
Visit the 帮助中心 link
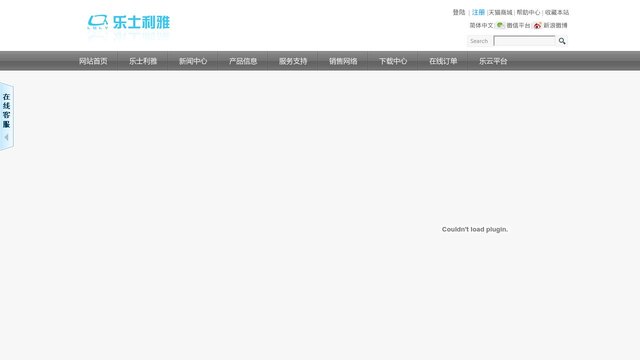click(528, 12)
